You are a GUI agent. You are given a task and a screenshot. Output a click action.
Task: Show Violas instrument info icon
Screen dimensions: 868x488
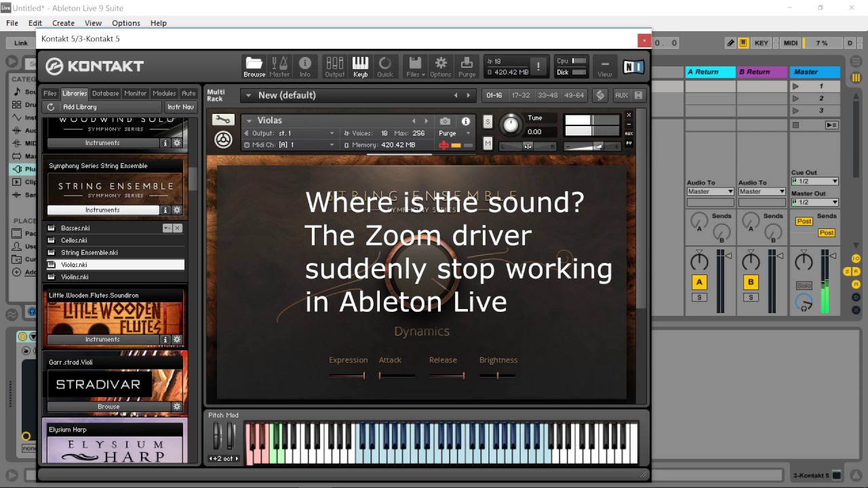pos(466,121)
